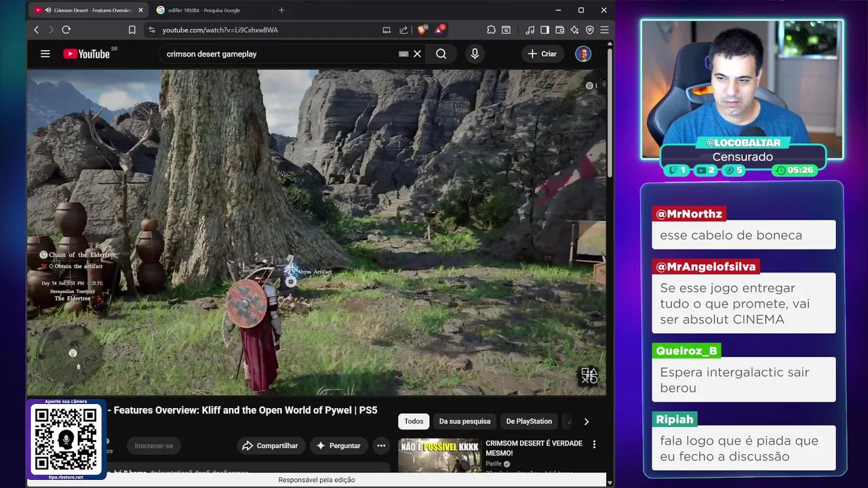Go back using the browser back arrow
The height and width of the screenshot is (488, 868).
37,30
